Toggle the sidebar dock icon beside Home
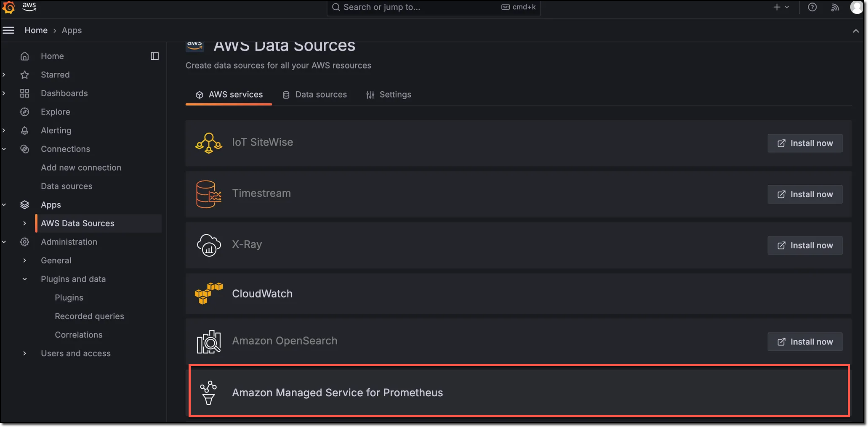Viewport: 868px width, 427px height. pos(154,56)
